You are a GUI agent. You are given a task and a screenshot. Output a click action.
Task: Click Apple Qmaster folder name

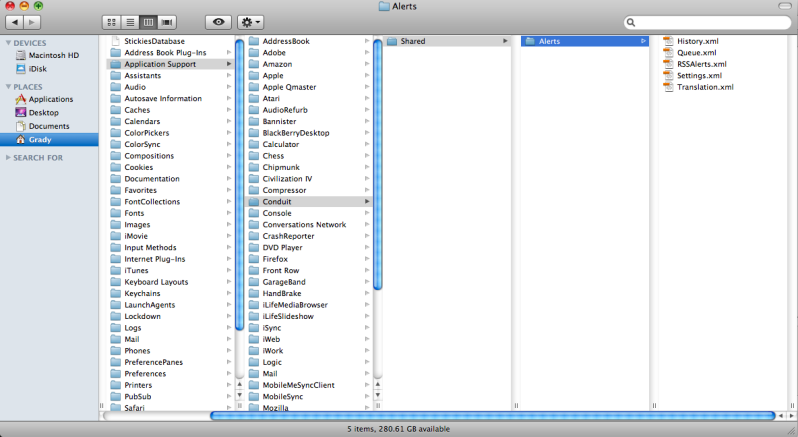pos(289,87)
